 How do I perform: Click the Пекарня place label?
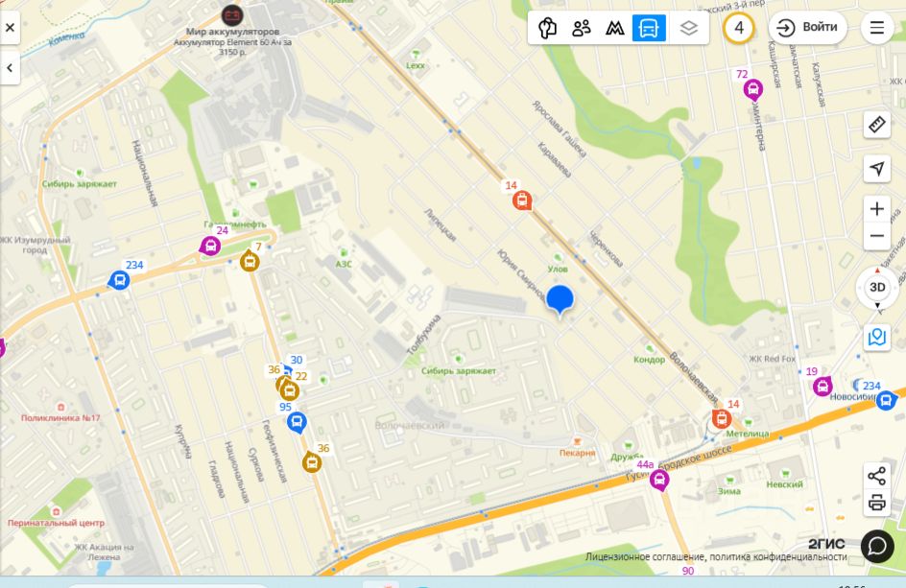click(x=577, y=453)
